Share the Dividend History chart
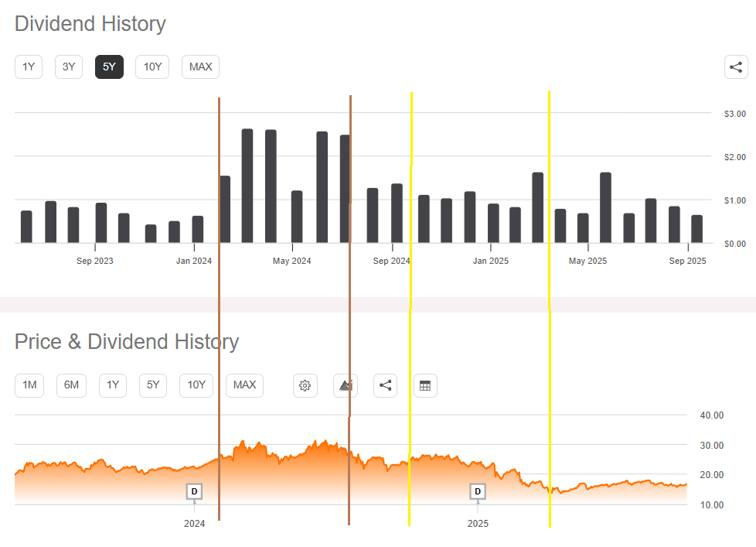The height and width of the screenshot is (547, 756). [x=736, y=67]
